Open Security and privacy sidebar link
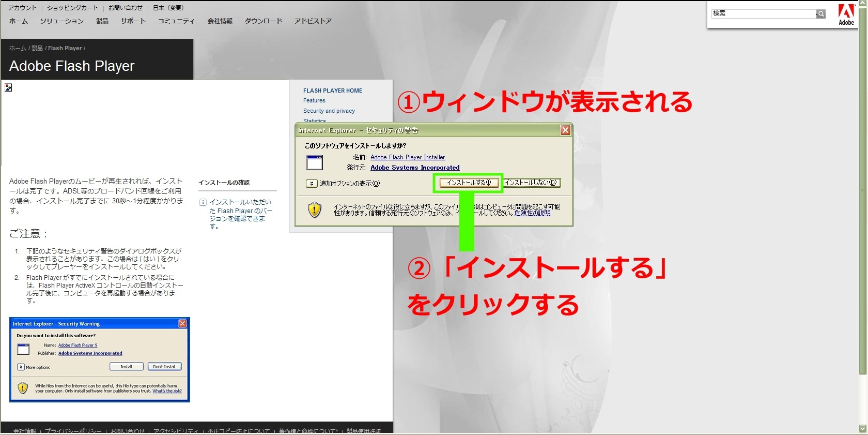The width and height of the screenshot is (868, 435). tap(329, 111)
